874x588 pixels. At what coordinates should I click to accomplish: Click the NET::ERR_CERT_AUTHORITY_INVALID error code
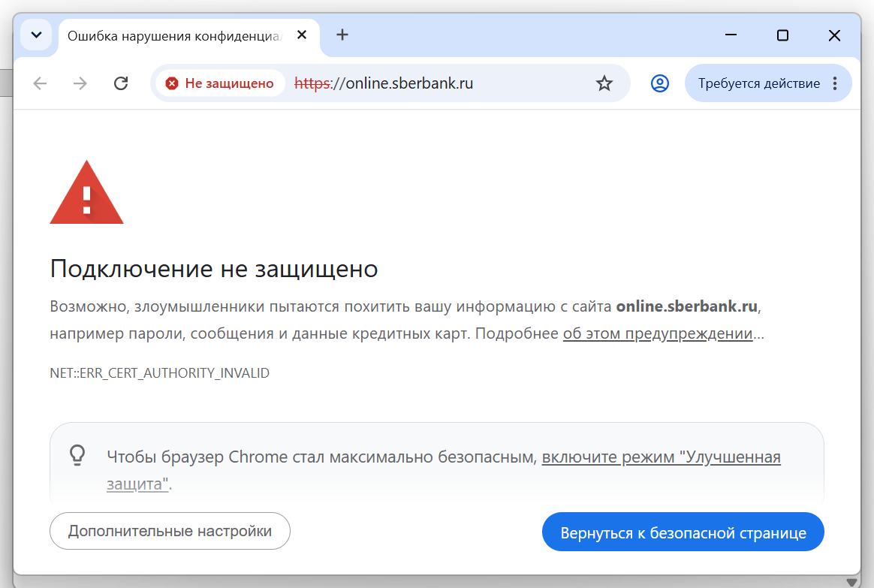[159, 373]
